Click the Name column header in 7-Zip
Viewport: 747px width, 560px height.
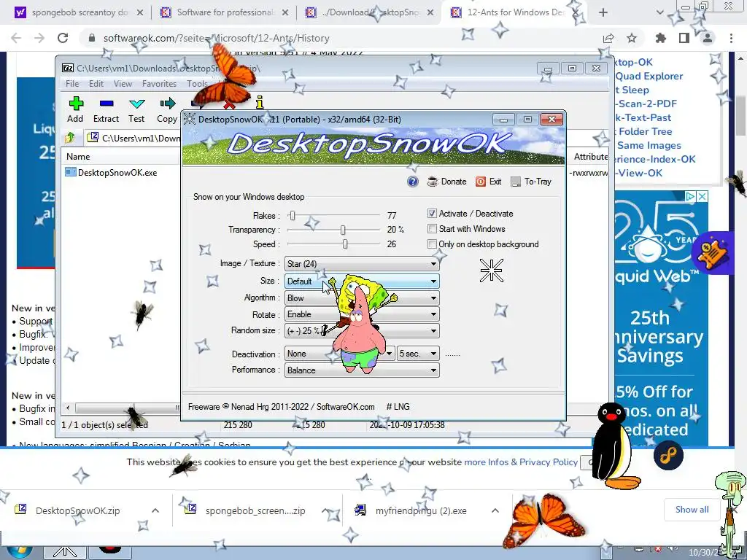(121, 157)
